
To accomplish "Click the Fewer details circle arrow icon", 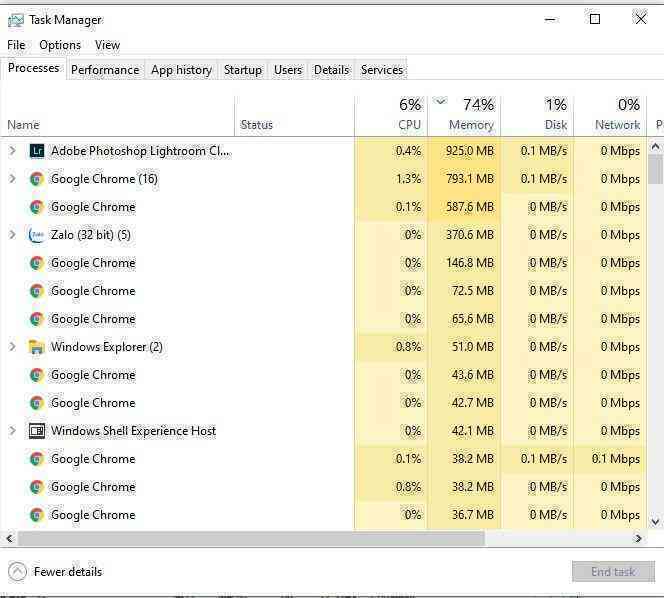I will (x=17, y=572).
